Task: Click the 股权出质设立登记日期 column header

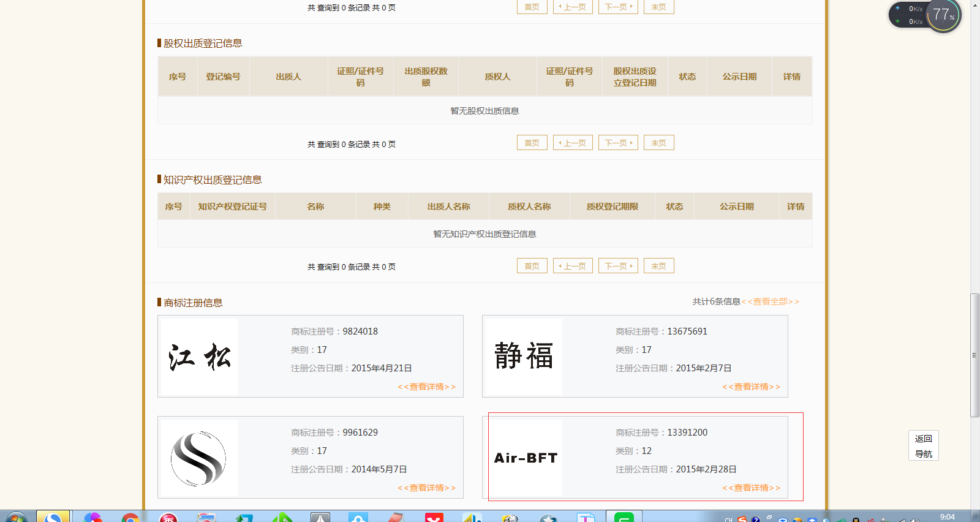Action: [635, 77]
